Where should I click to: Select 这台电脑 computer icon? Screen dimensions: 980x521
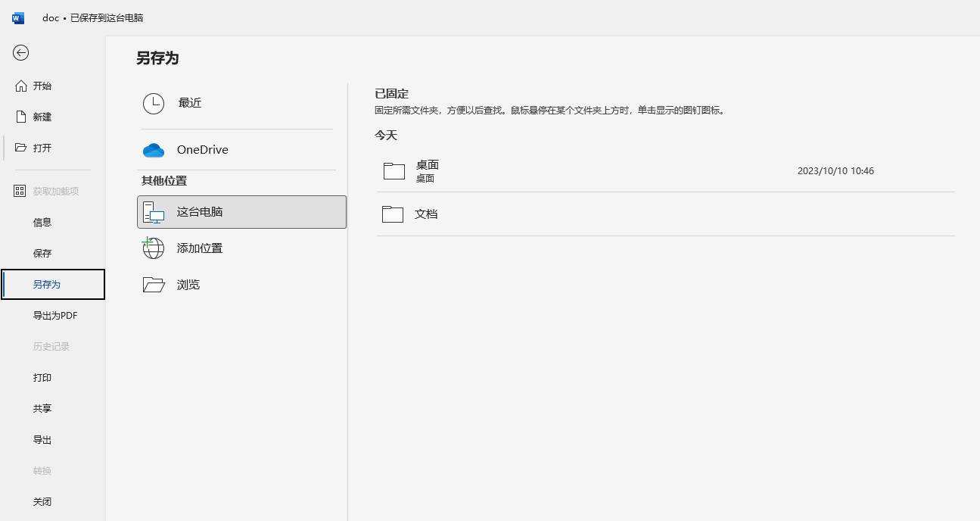coord(154,212)
